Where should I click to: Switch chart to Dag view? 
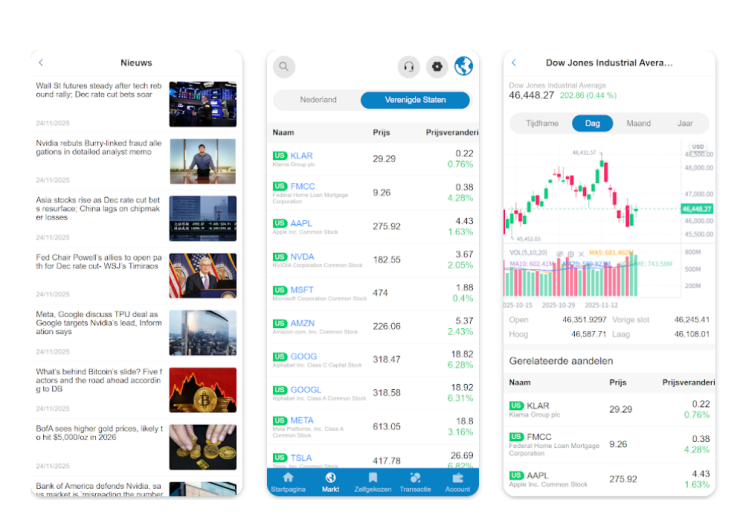[592, 123]
